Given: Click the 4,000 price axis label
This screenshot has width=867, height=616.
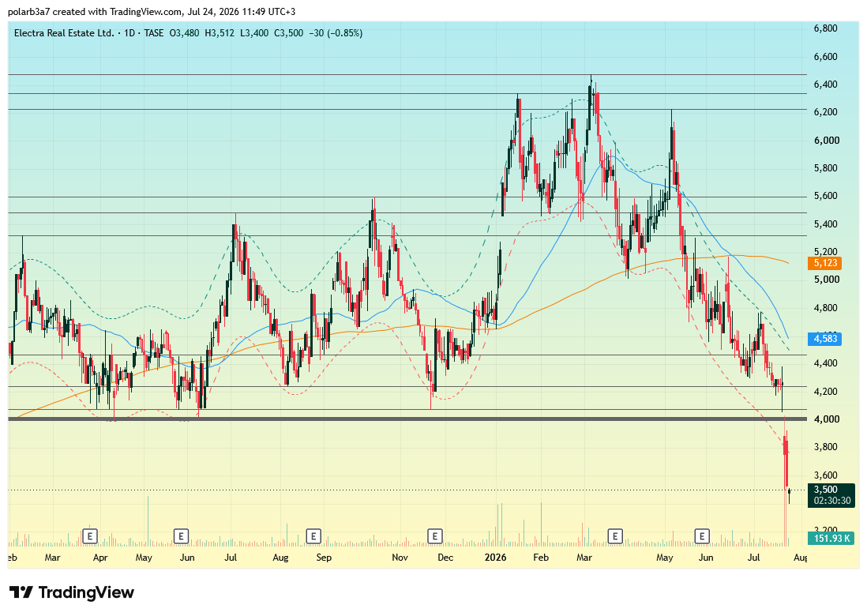Looking at the screenshot, I should pos(825,419).
